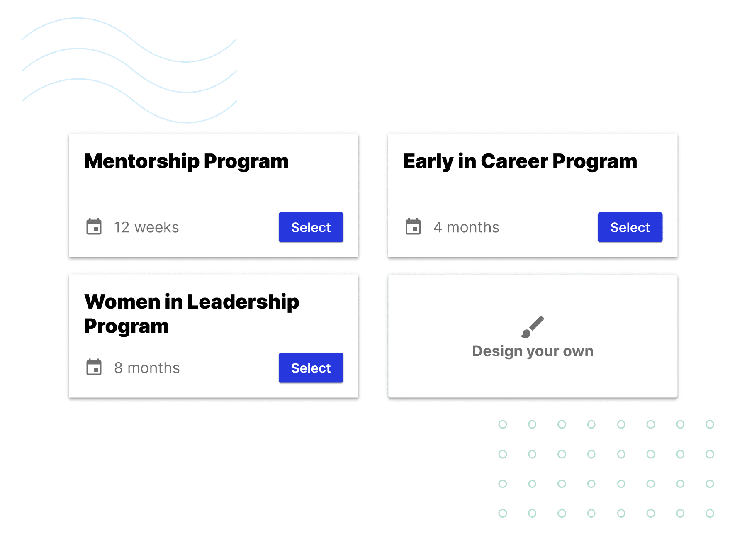Select the Women in Leadership Program

(311, 368)
